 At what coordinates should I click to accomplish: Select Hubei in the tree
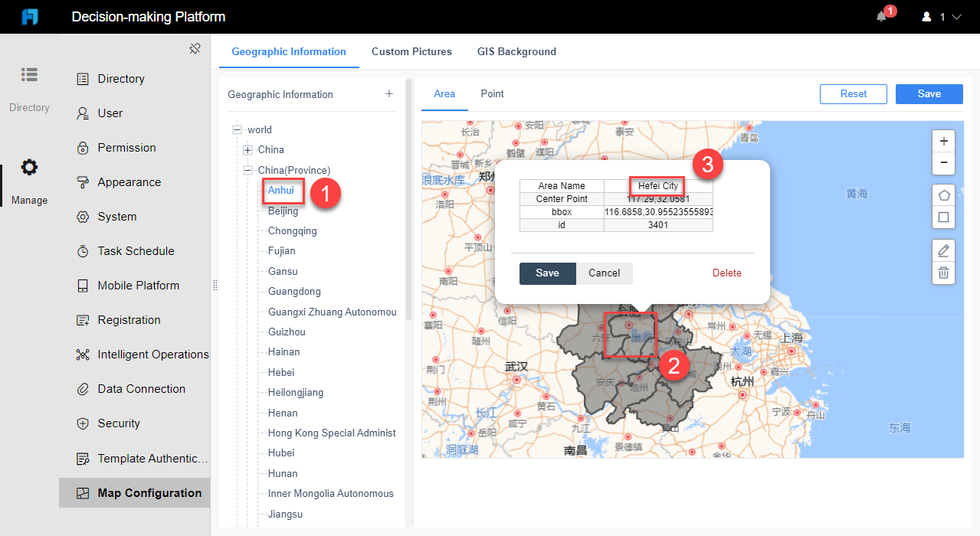[281, 453]
